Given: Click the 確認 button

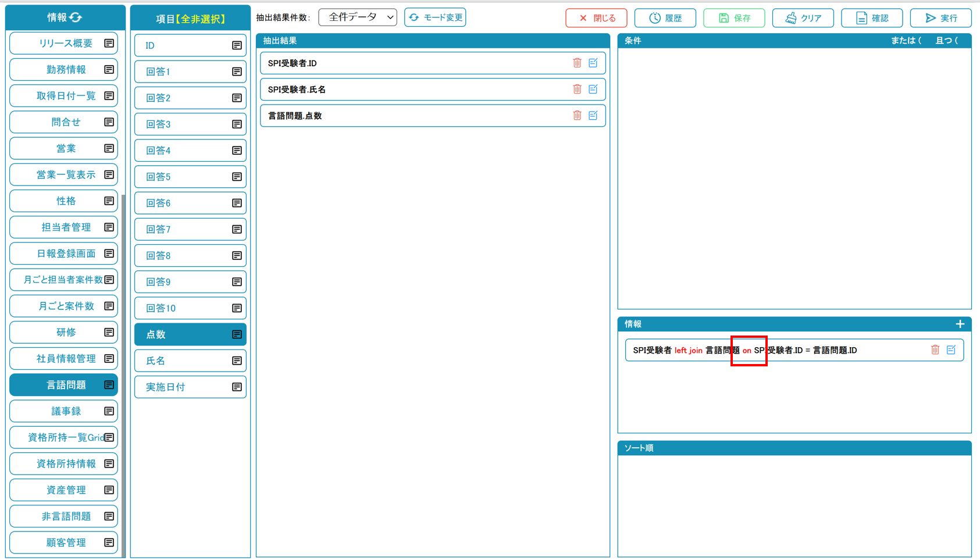Looking at the screenshot, I should tap(872, 18).
